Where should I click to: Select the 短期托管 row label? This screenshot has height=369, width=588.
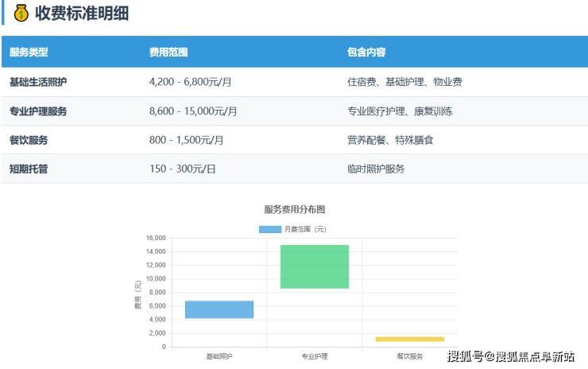(29, 169)
